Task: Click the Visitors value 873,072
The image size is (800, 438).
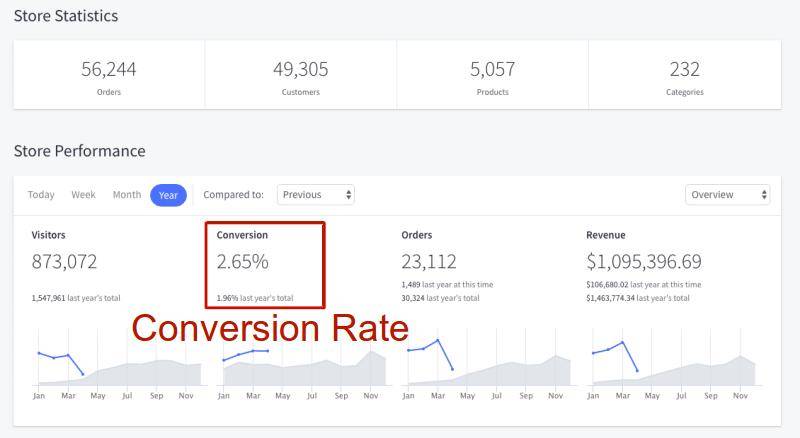Action: [x=64, y=262]
